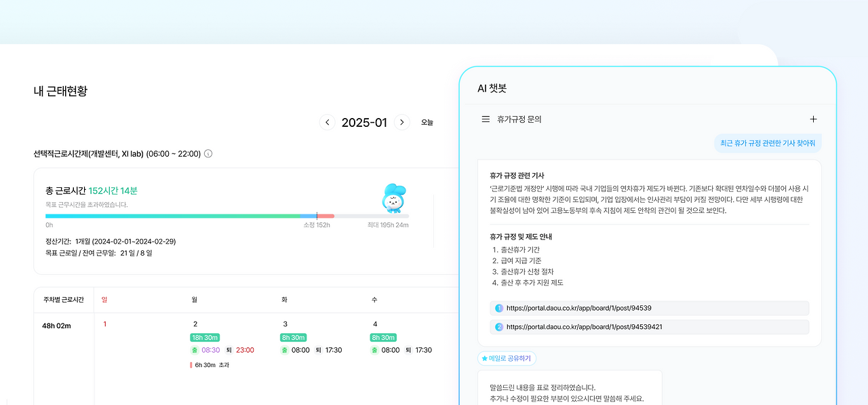Click the 일 Sunday column header
Screen dimensions: 868x405
[x=104, y=299]
